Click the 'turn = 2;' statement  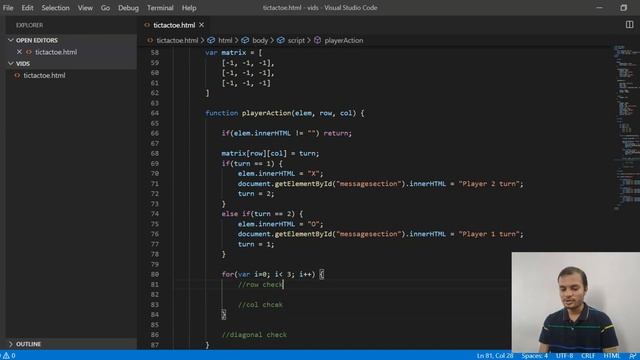256,193
